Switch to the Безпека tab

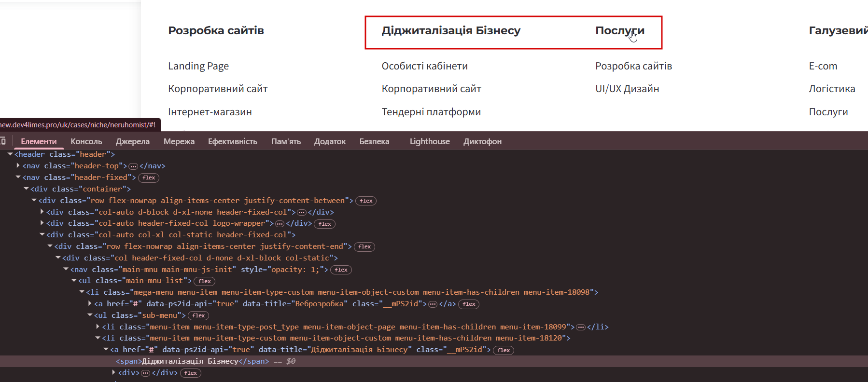click(x=375, y=142)
